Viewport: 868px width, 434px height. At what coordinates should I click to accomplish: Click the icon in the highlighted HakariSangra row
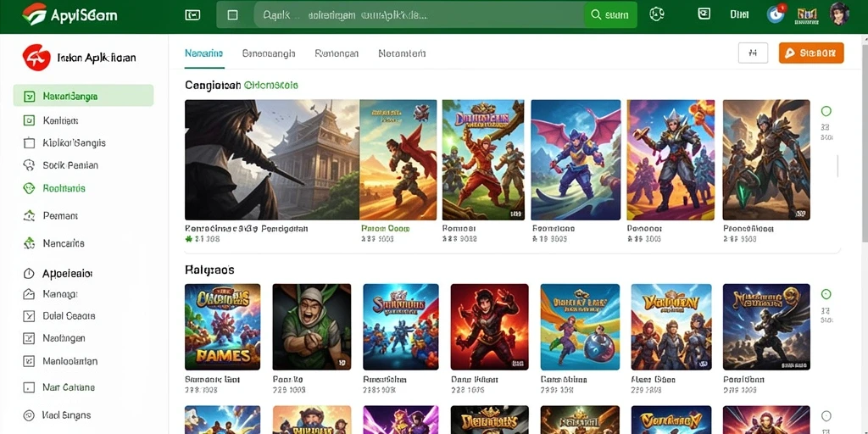pyautogui.click(x=30, y=97)
